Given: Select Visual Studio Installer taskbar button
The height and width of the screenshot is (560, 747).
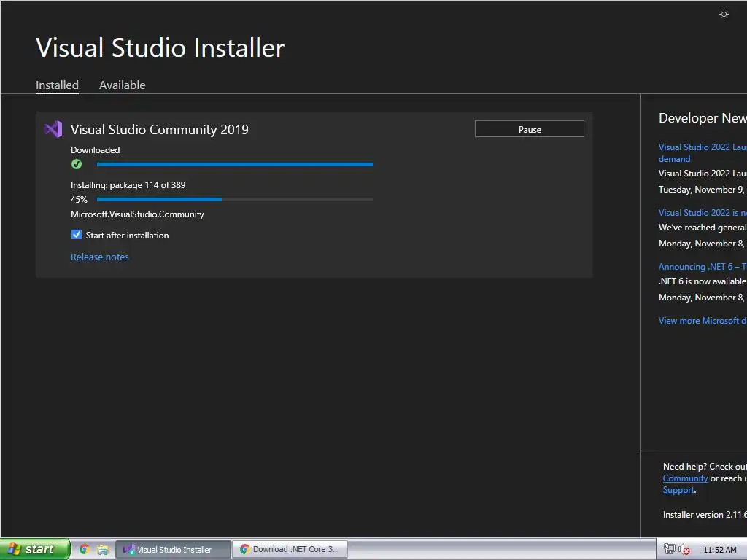Looking at the screenshot, I should (174, 550).
